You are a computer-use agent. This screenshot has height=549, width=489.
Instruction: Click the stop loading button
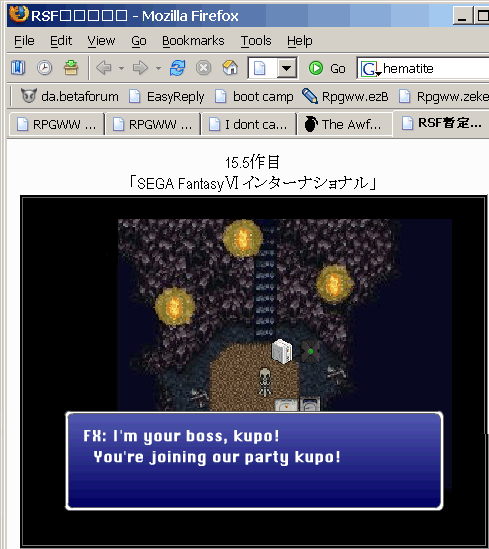(x=203, y=68)
